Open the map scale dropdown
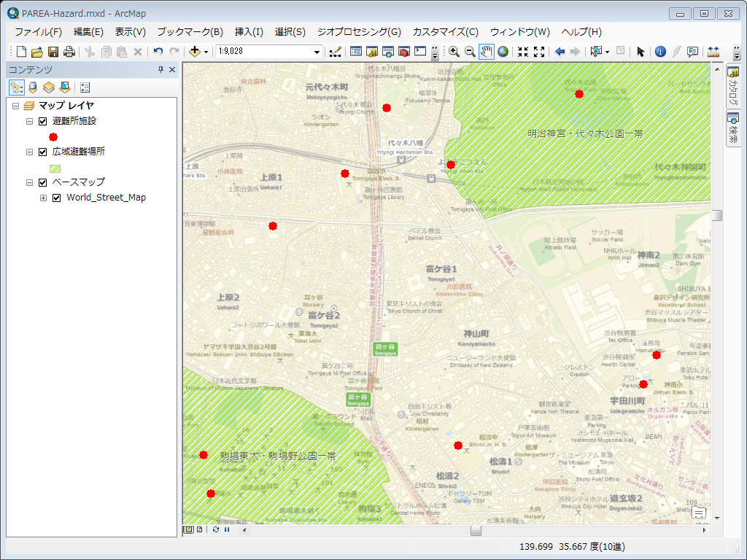 pyautogui.click(x=317, y=52)
